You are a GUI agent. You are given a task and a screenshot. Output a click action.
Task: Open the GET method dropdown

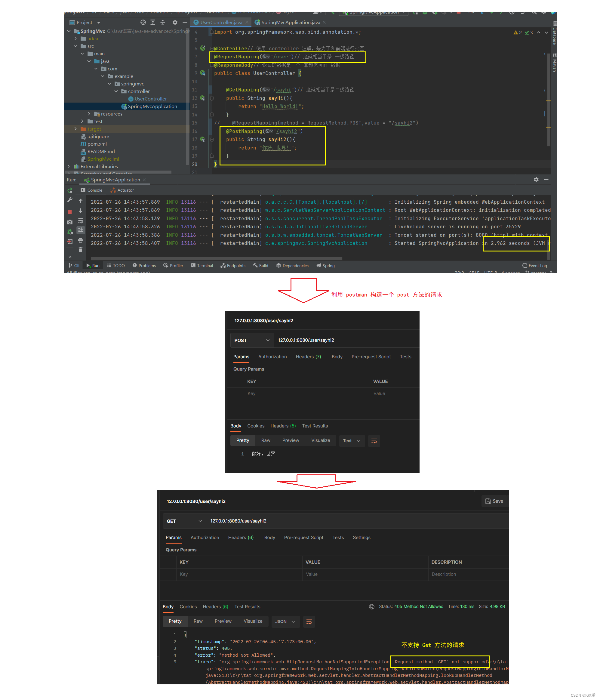tap(184, 521)
